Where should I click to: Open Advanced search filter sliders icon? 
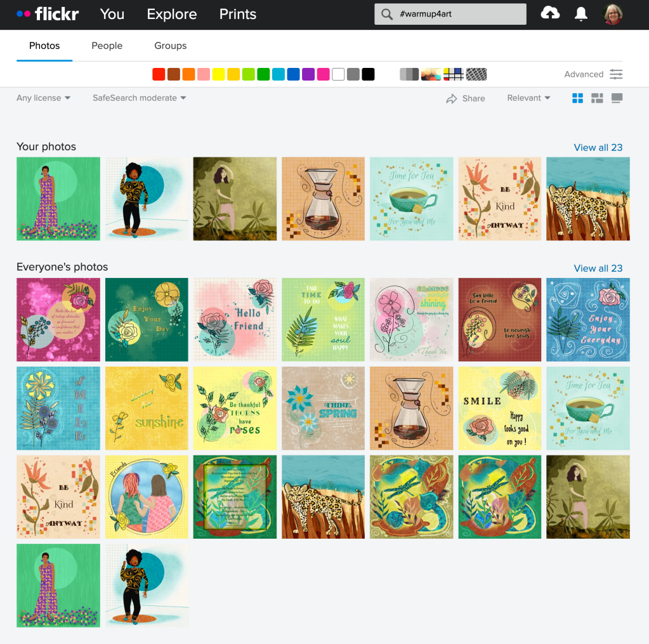[616, 74]
